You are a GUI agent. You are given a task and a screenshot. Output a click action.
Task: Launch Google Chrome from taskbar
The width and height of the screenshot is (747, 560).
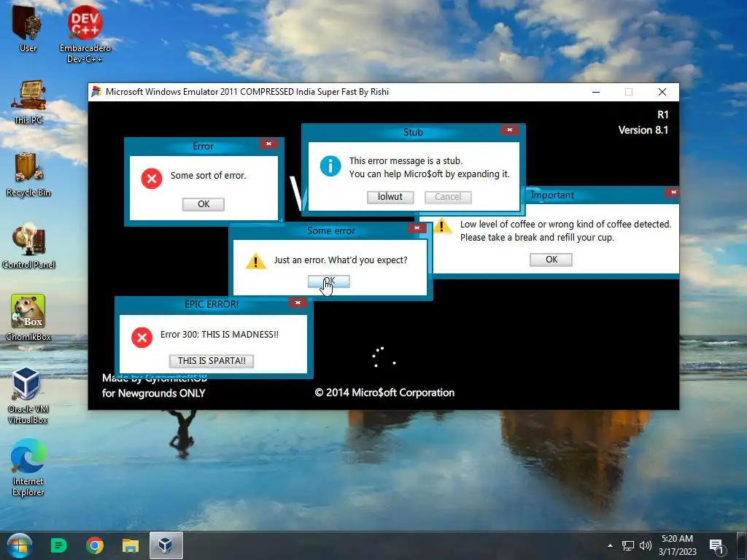tap(95, 545)
